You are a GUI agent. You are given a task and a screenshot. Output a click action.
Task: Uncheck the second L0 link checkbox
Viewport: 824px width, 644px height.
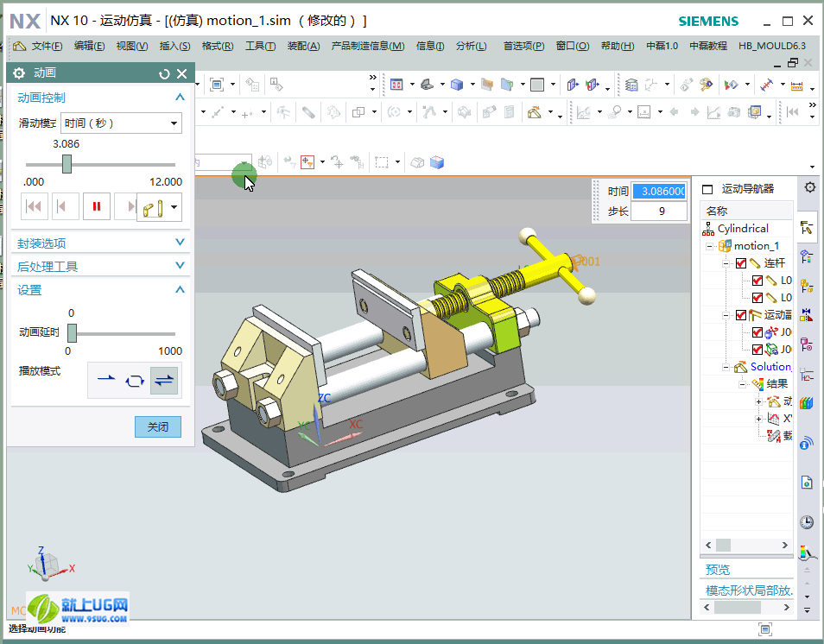click(757, 298)
